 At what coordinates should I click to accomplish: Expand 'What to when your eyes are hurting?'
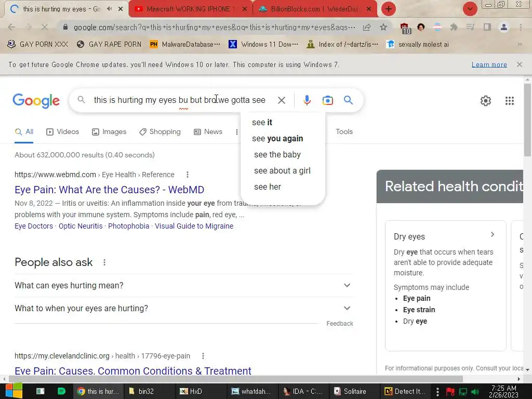[183, 309]
